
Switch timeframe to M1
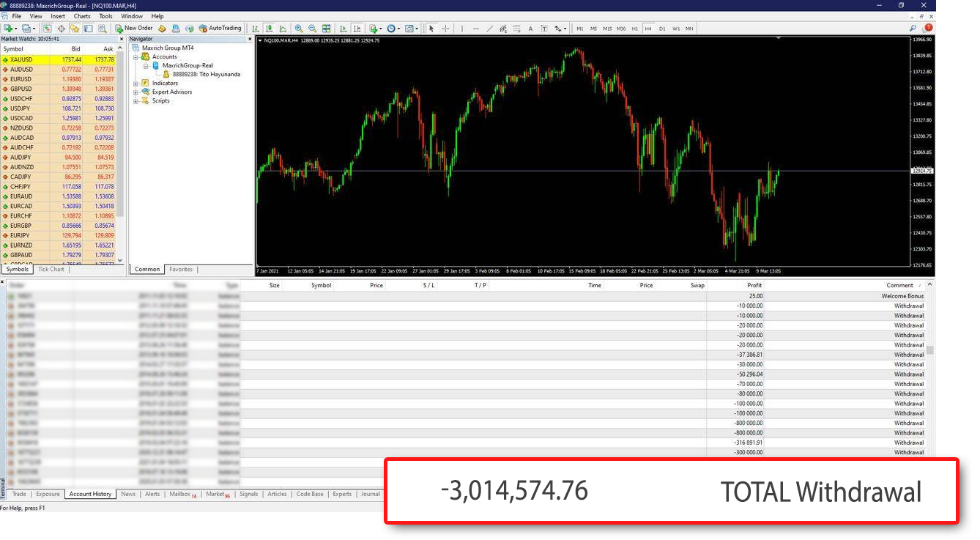tap(580, 29)
